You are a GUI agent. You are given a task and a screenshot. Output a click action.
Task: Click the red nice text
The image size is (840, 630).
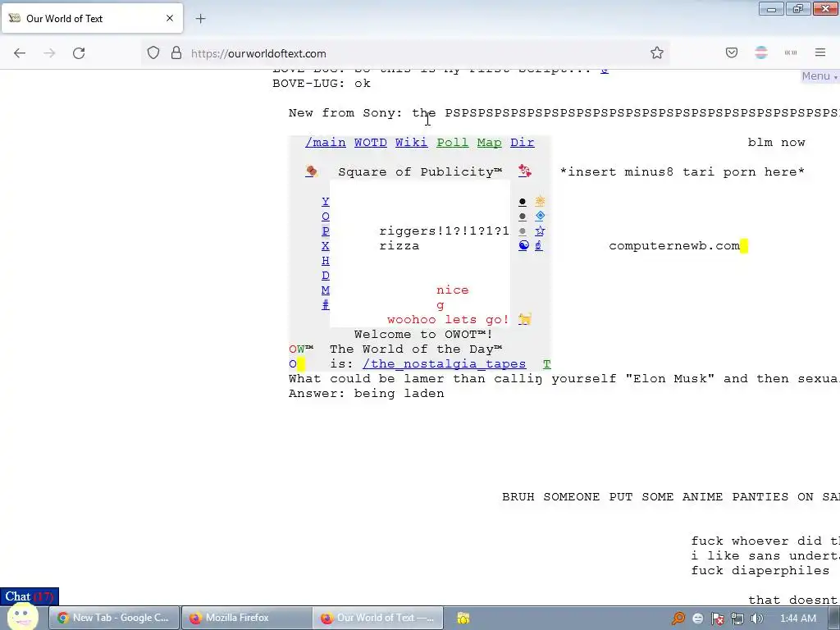coord(453,290)
